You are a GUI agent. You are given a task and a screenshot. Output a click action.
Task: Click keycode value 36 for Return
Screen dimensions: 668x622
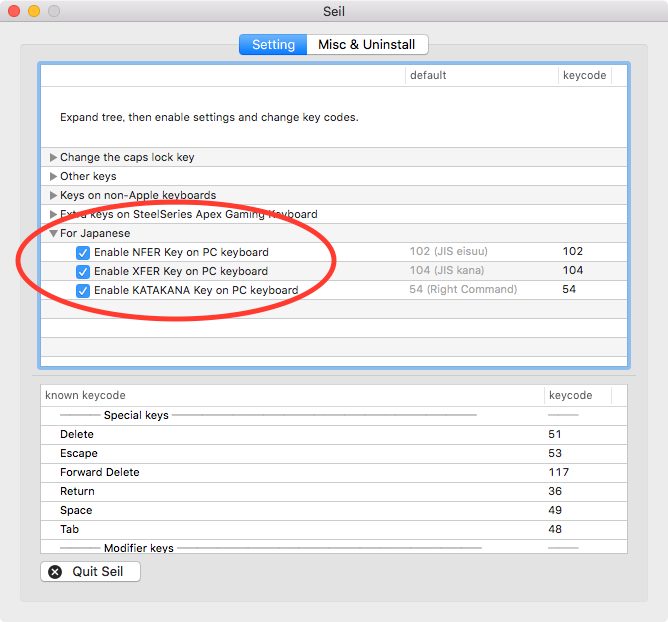(x=555, y=491)
